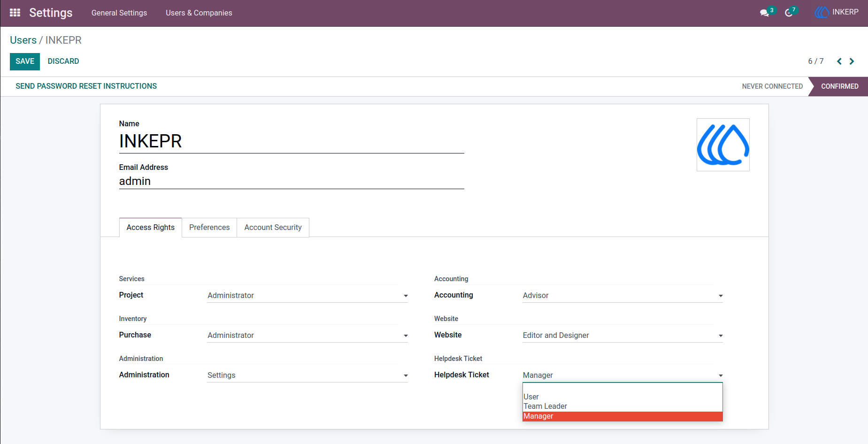This screenshot has height=444, width=868.
Task: Switch to the Preferences tab
Action: [209, 227]
